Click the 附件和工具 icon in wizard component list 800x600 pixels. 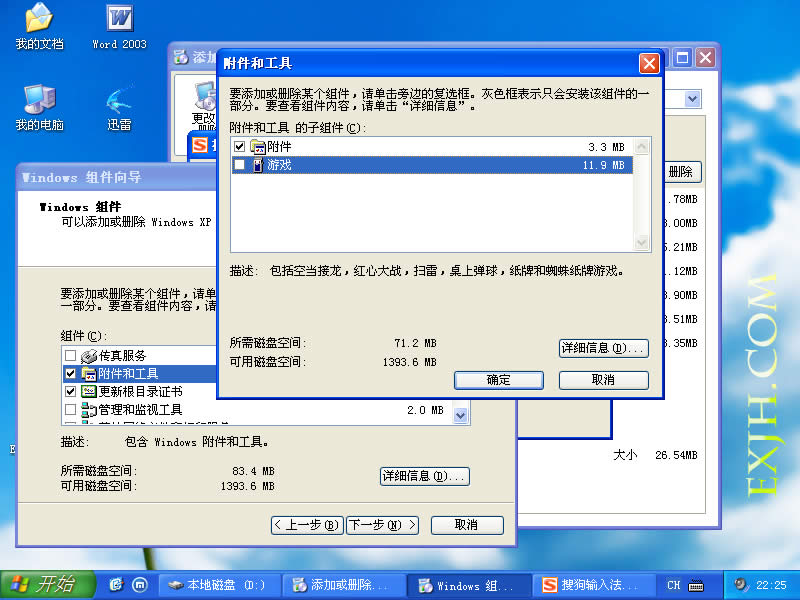89,374
